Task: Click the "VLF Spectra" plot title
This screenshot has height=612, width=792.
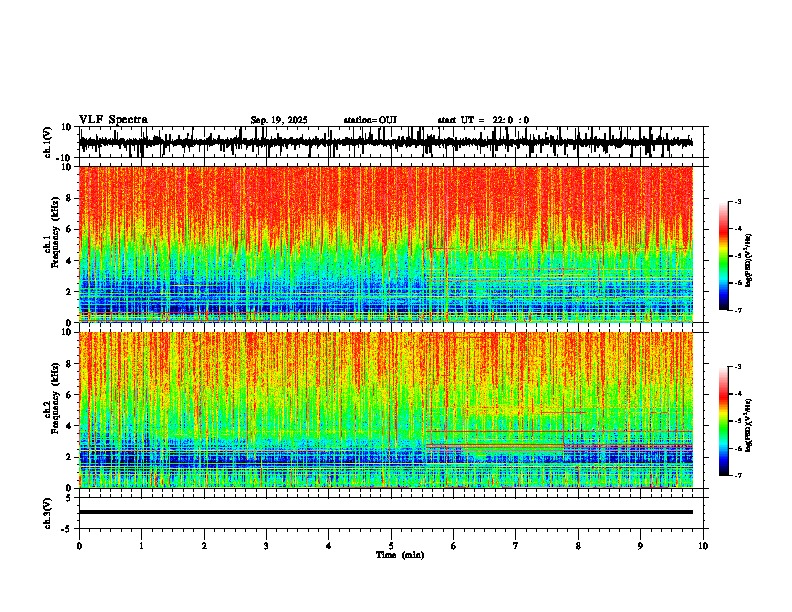Action: click(x=113, y=120)
